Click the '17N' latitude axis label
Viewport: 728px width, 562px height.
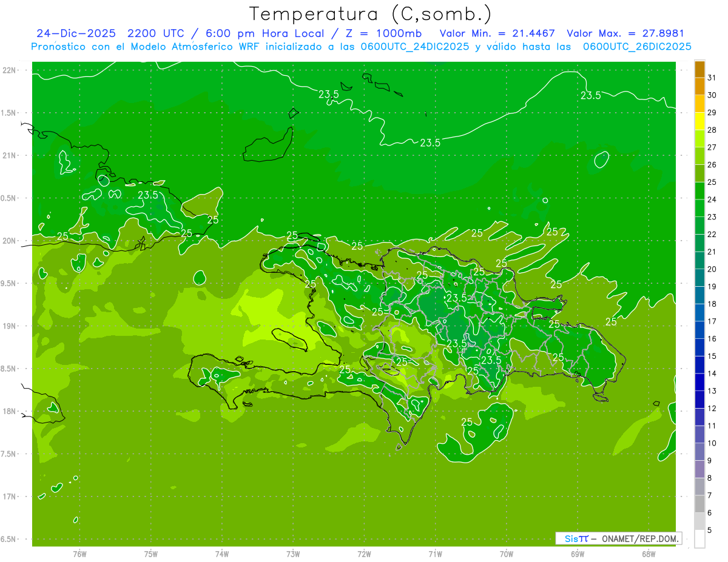pyautogui.click(x=10, y=497)
